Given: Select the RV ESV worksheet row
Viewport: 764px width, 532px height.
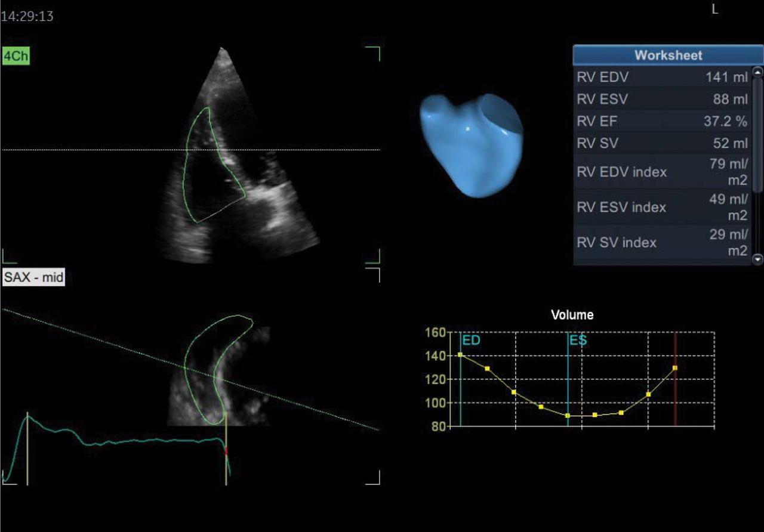Looking at the screenshot, I should (661, 99).
